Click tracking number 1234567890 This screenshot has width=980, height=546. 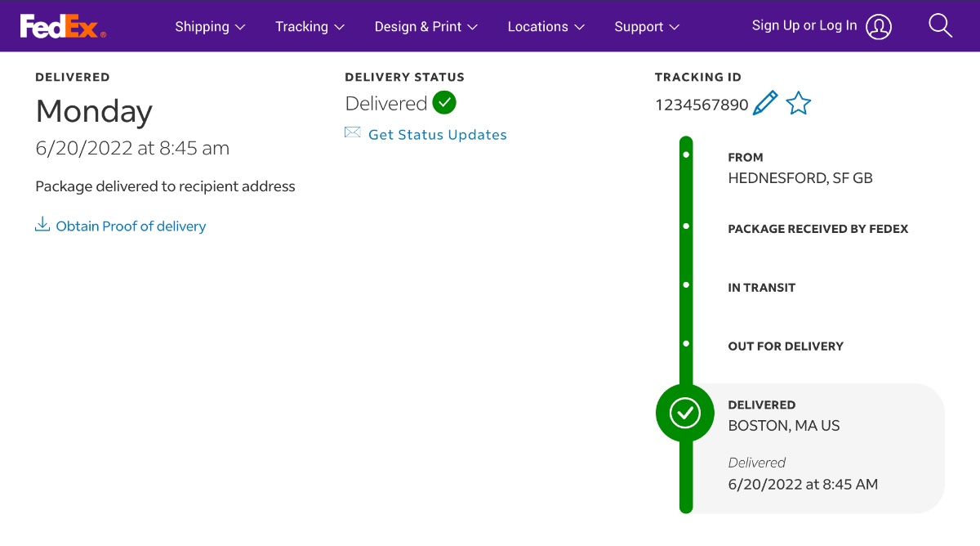coord(702,105)
